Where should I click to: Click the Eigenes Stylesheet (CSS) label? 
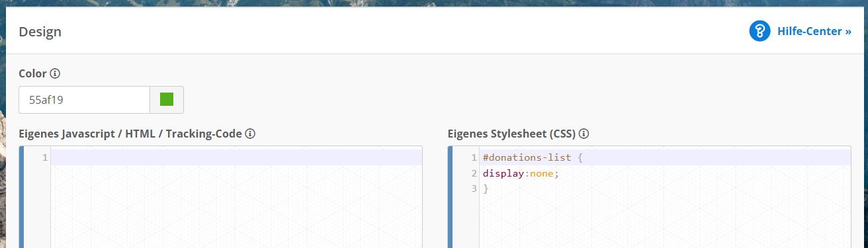[511, 134]
